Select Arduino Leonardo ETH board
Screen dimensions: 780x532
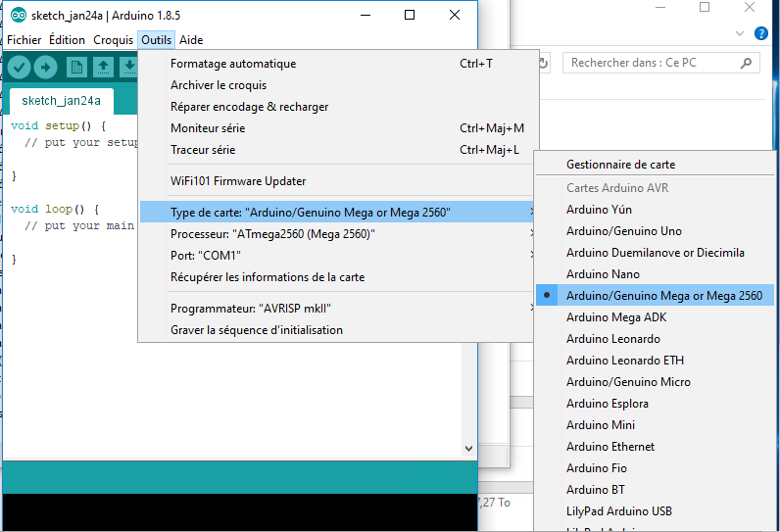[655, 361]
